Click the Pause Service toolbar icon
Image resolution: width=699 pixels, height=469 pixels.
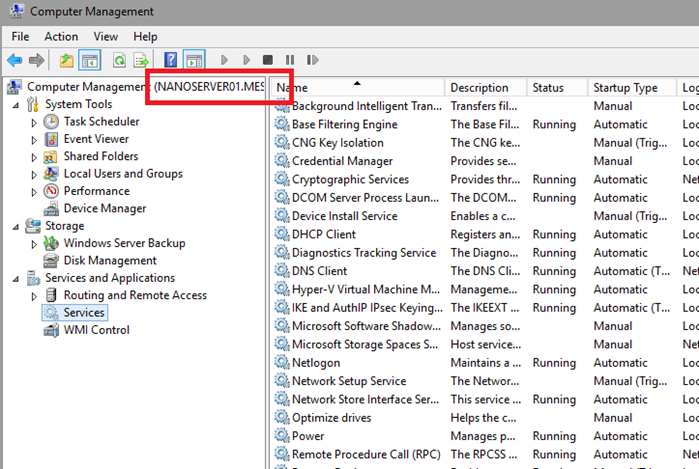[x=290, y=60]
